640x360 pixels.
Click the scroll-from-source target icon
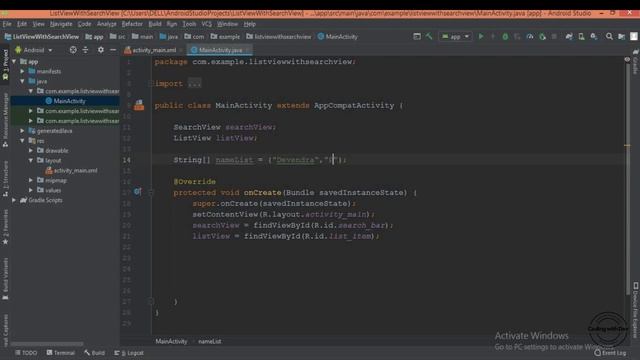pos(73,50)
